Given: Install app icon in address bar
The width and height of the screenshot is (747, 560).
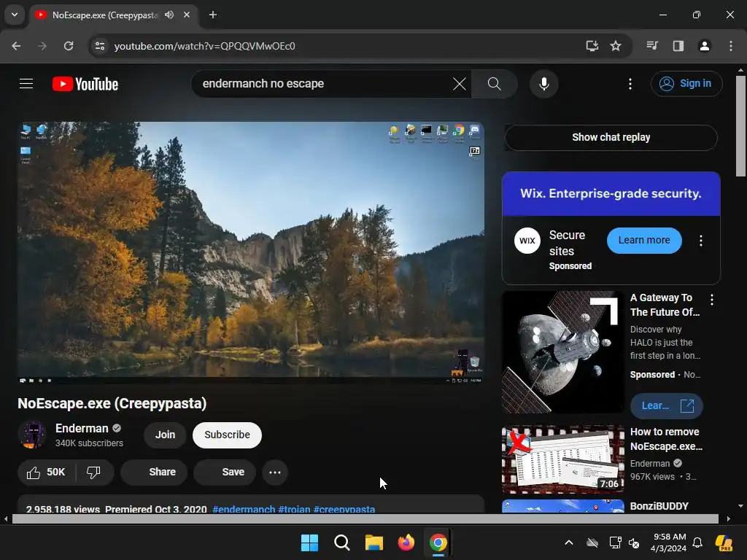Looking at the screenshot, I should [592, 46].
